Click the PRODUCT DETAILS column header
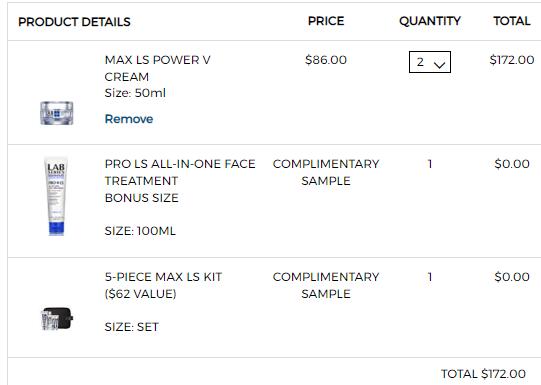Screen dimensions: 541x385 pyautogui.click(x=74, y=22)
